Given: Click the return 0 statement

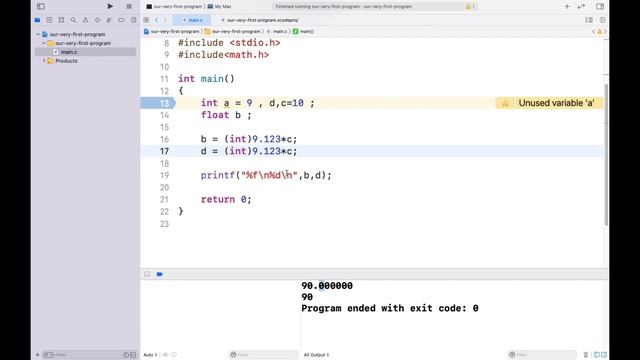Looking at the screenshot, I should pyautogui.click(x=226, y=200).
